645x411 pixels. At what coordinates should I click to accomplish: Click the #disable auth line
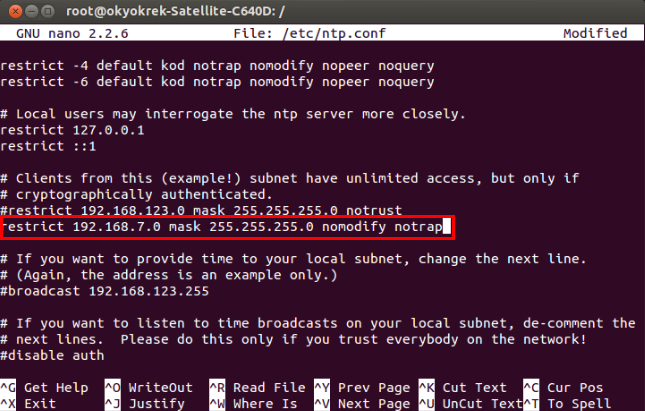(x=52, y=355)
